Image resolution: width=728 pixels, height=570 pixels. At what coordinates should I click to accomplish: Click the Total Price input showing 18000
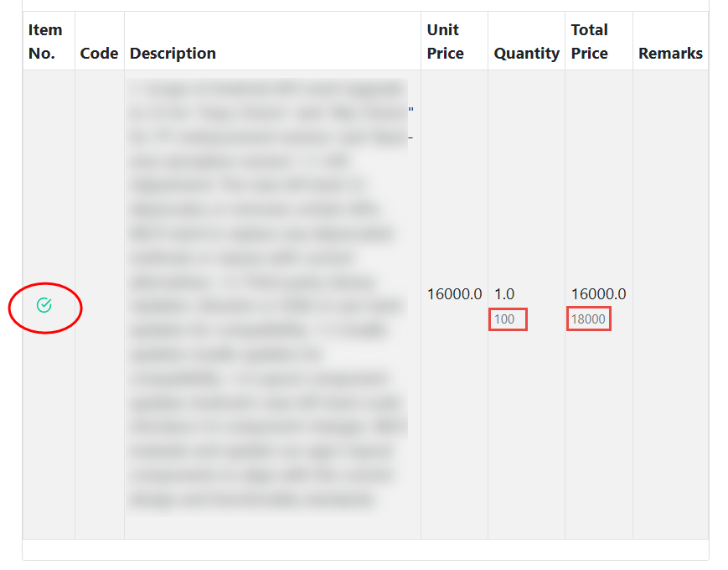pos(588,319)
